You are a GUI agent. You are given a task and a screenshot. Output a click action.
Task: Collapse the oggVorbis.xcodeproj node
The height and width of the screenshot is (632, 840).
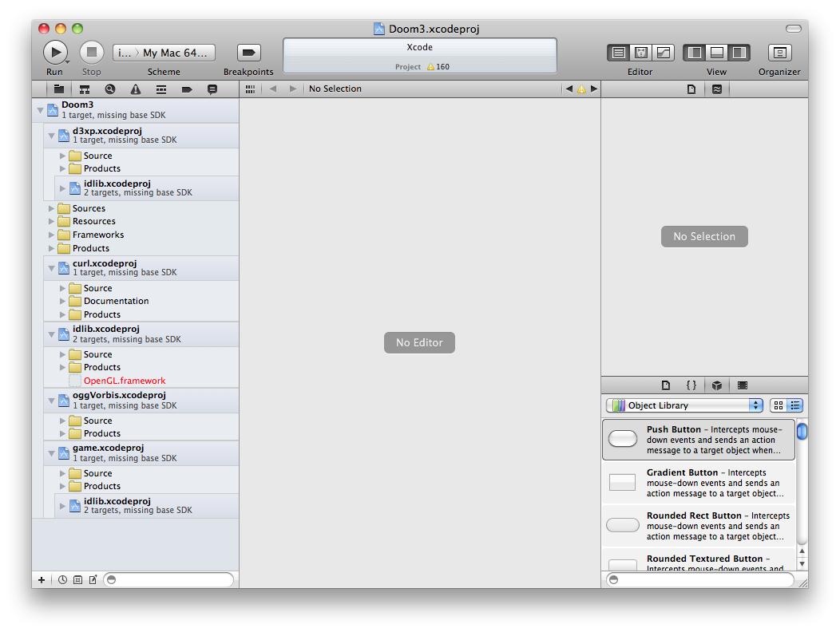click(x=51, y=400)
